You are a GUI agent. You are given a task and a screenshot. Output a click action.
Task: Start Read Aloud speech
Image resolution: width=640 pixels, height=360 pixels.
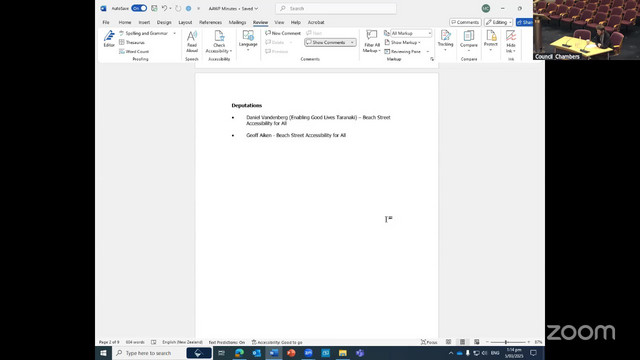pos(192,41)
